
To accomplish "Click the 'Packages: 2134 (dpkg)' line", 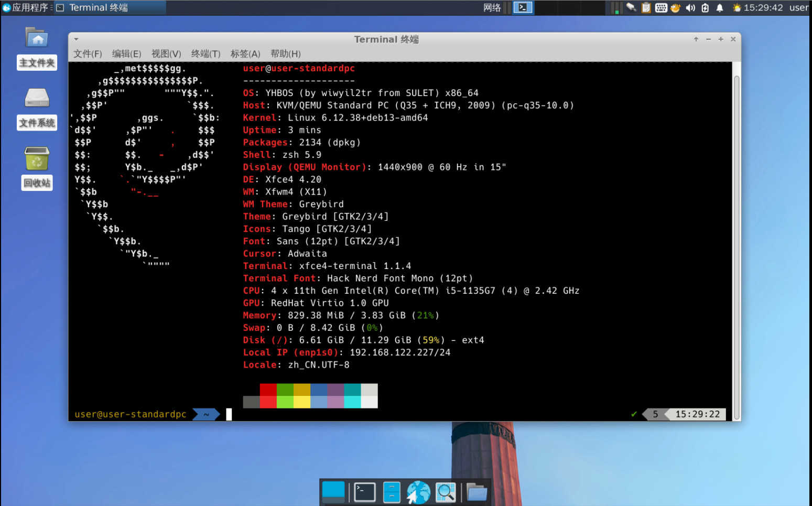I will [x=301, y=142].
